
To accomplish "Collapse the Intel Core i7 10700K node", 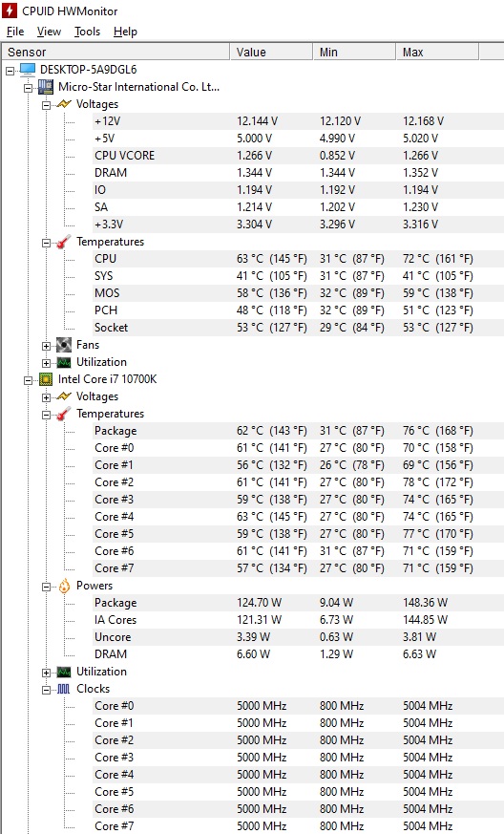I will [x=29, y=380].
